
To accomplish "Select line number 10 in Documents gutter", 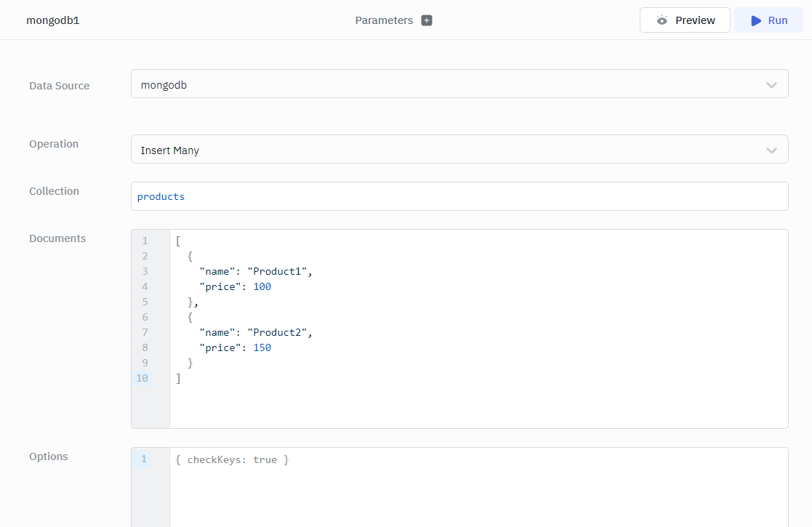I will 142,378.
